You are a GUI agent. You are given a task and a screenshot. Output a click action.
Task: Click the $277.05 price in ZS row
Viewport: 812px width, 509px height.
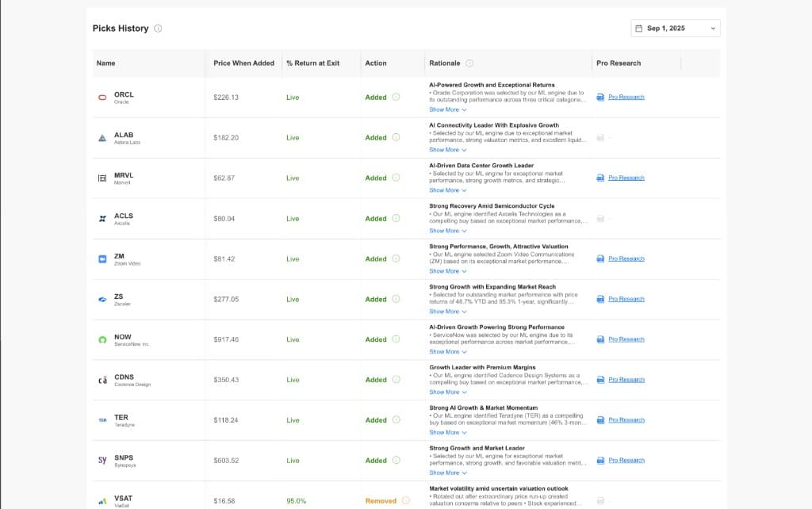[x=226, y=299]
